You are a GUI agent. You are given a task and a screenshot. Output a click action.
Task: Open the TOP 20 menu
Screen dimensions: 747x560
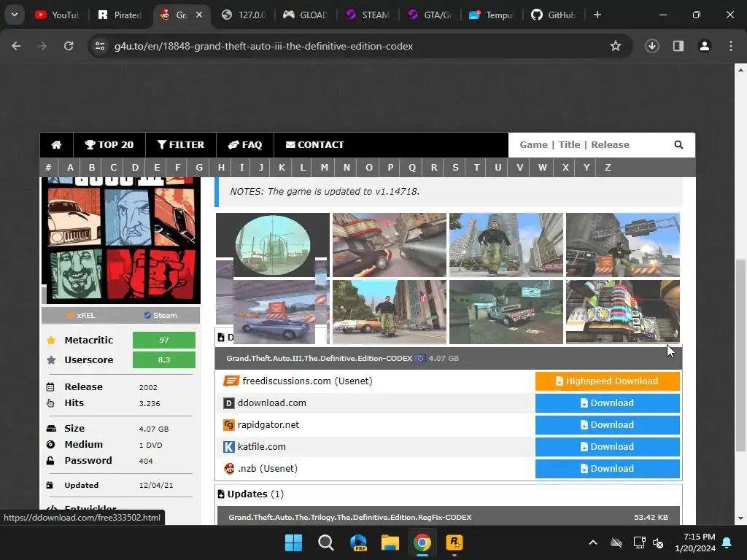(x=109, y=145)
